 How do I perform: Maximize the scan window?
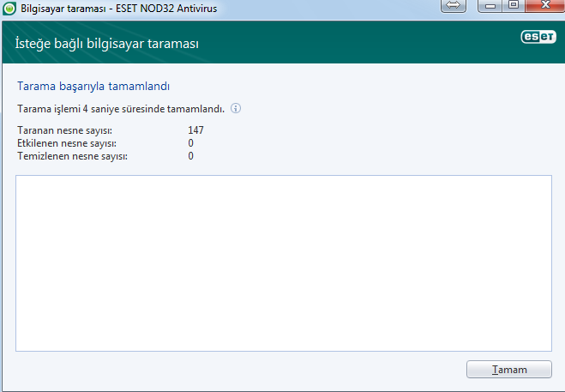514,5
